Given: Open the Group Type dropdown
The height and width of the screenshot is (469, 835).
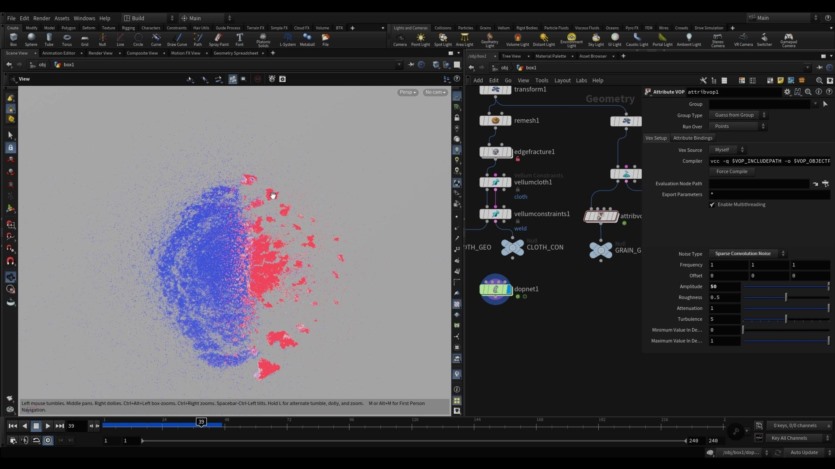Looking at the screenshot, I should tap(738, 115).
